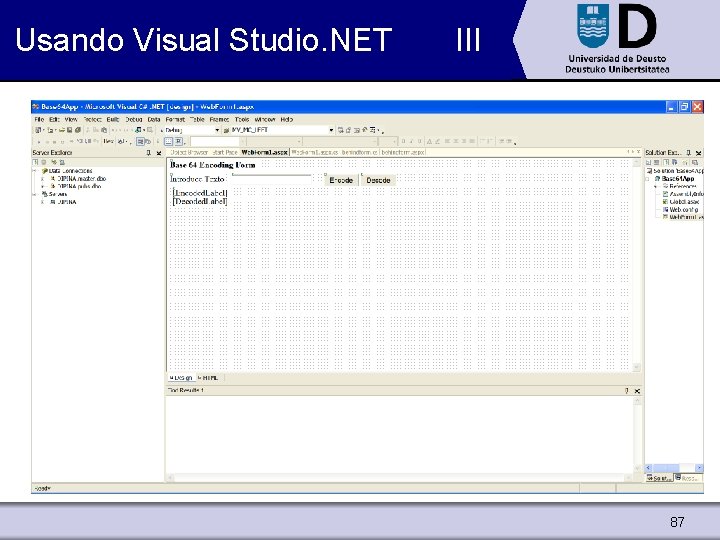Image resolution: width=720 pixels, height=540 pixels.
Task: Switch to HTML view tab
Action: (x=208, y=378)
